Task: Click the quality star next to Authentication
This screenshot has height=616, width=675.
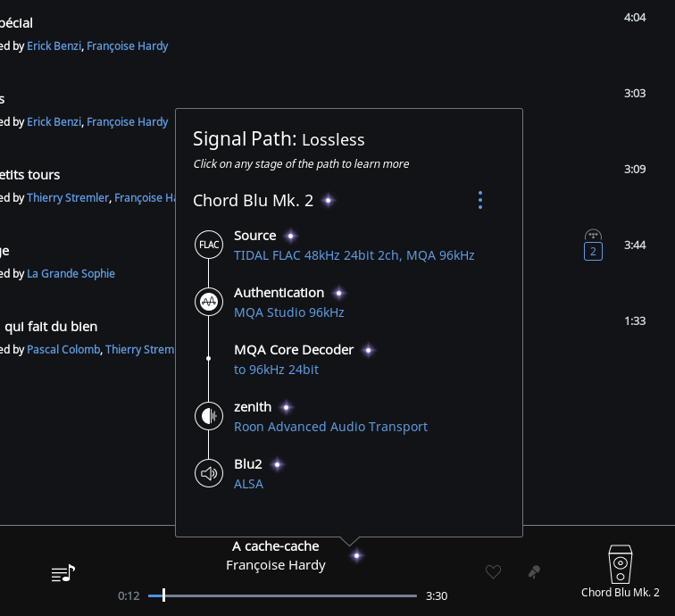Action: [338, 293]
